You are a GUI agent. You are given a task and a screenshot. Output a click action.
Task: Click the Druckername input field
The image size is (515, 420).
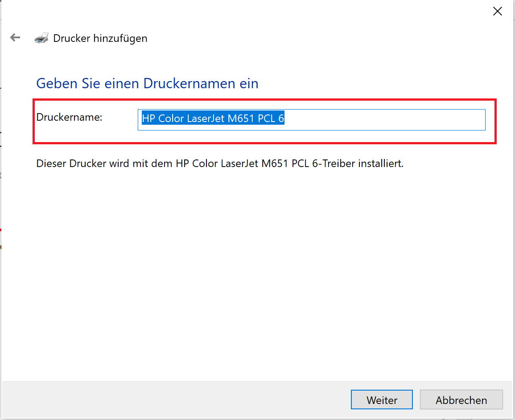click(311, 120)
